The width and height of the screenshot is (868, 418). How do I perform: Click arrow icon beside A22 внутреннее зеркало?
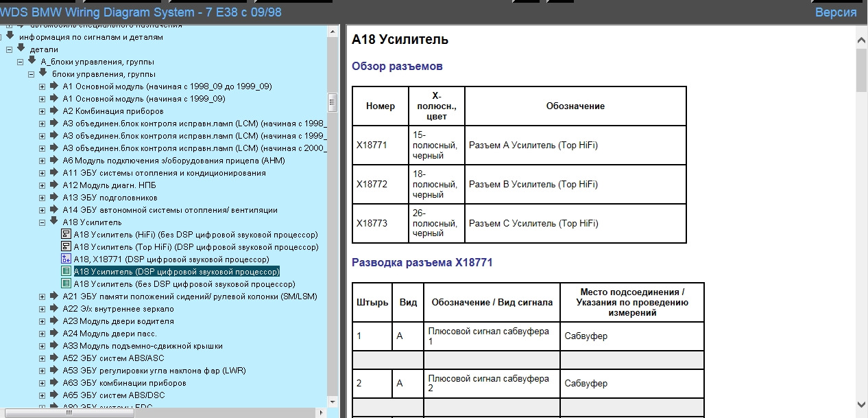tap(53, 308)
